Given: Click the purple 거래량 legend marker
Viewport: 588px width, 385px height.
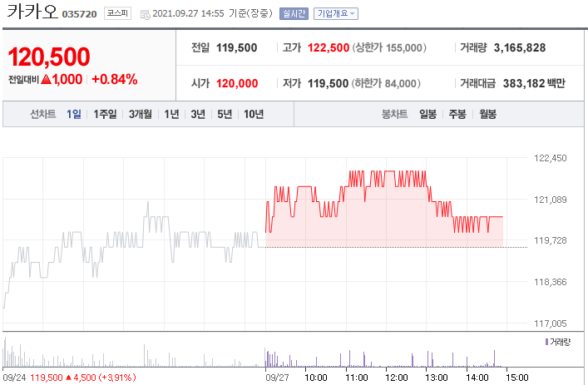Looking at the screenshot, I should [x=546, y=342].
